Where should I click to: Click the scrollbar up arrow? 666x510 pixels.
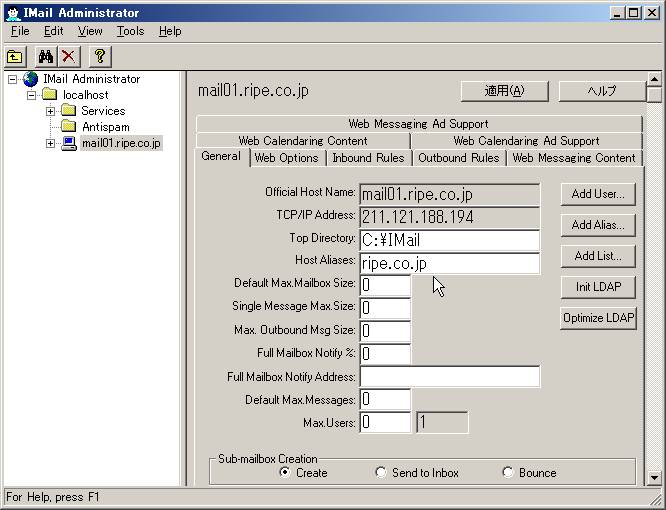pyautogui.click(x=655, y=79)
